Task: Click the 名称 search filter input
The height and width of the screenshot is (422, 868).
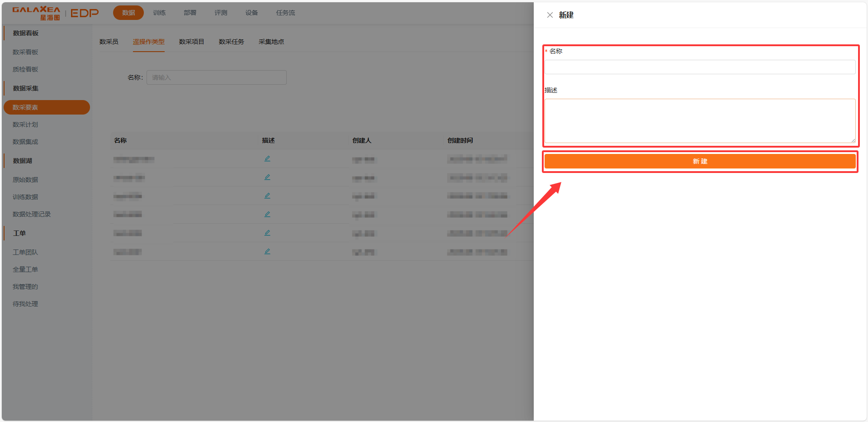Action: coord(216,77)
